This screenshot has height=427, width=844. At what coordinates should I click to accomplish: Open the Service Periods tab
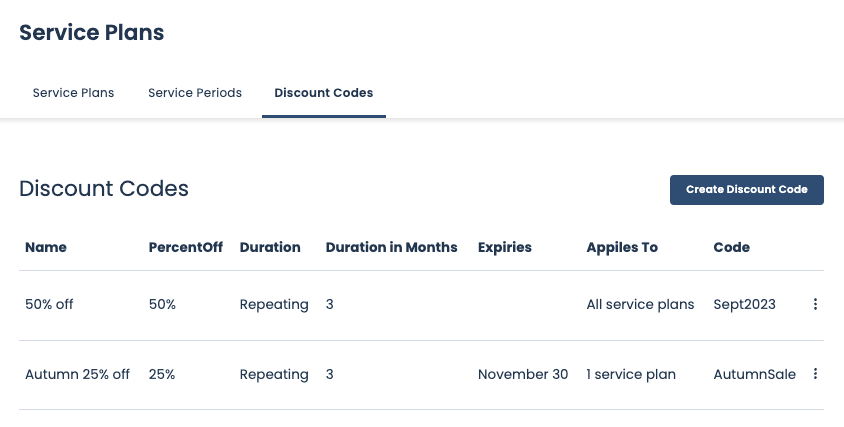195,93
